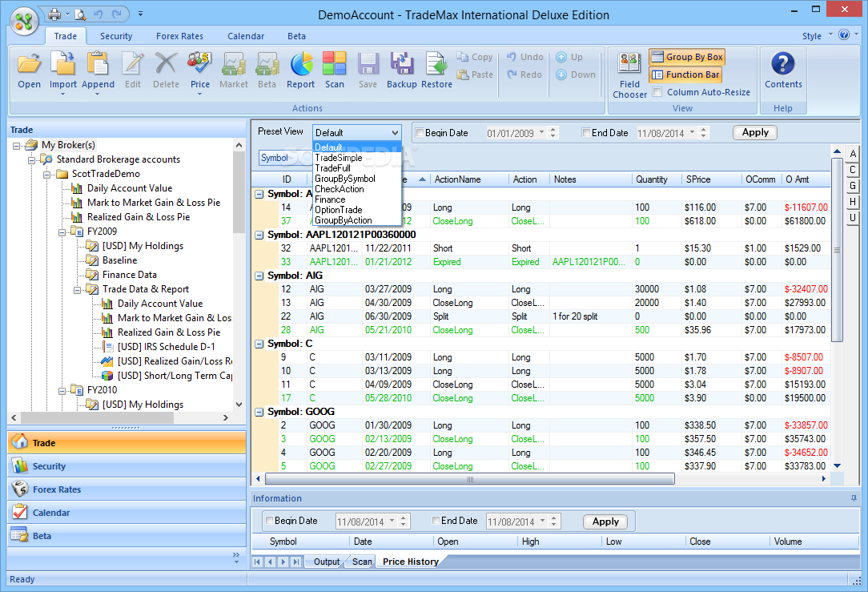This screenshot has height=592, width=868.
Task: Click the G letter index button
Action: 853,186
